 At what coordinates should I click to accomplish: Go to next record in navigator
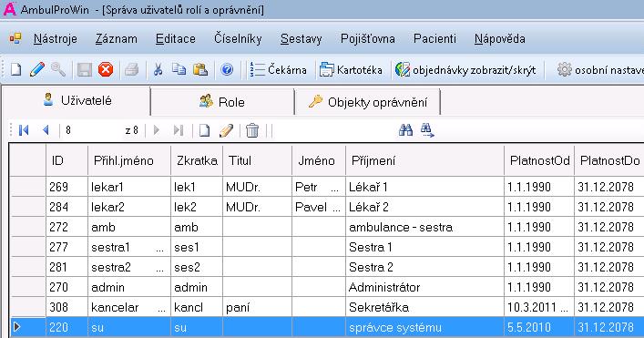[x=156, y=130]
